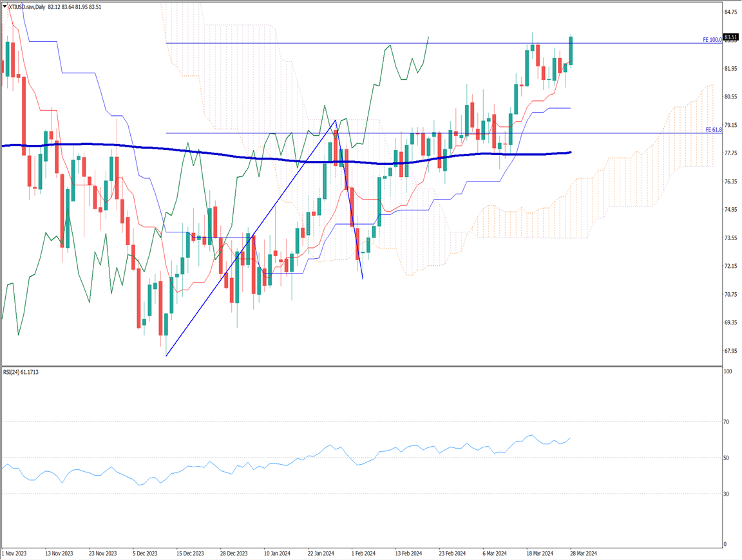Click the 18 Mar 2024 date label
Viewport: 742px width, 560px height.
[x=540, y=553]
